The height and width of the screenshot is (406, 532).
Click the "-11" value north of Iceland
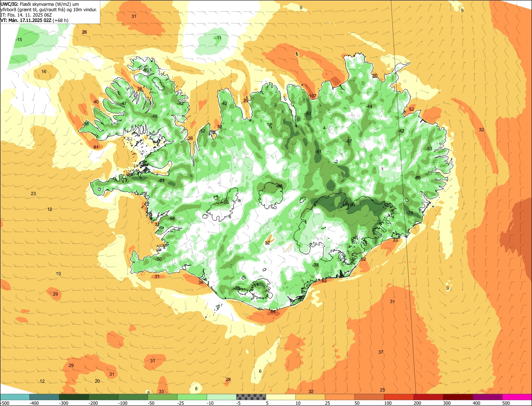coord(218,38)
